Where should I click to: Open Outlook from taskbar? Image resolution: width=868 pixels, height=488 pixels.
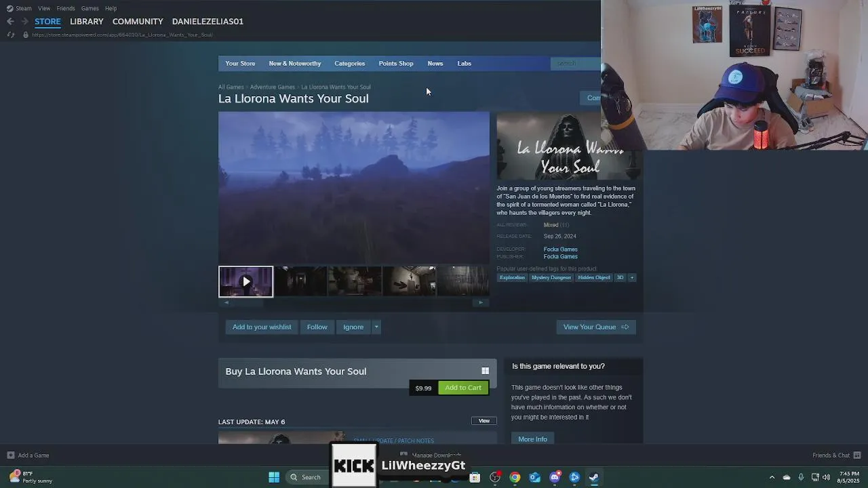tap(535, 477)
